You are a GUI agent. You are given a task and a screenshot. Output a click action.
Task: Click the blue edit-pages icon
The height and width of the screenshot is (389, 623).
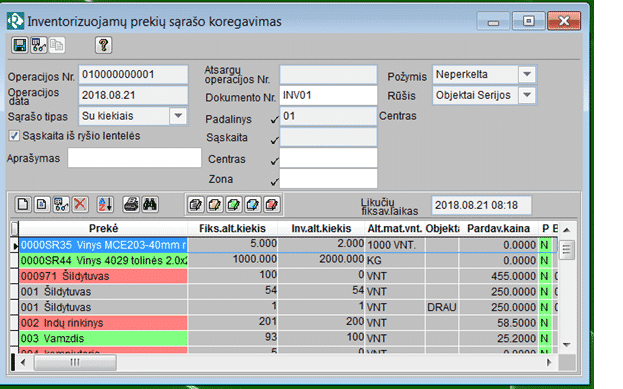click(x=253, y=205)
